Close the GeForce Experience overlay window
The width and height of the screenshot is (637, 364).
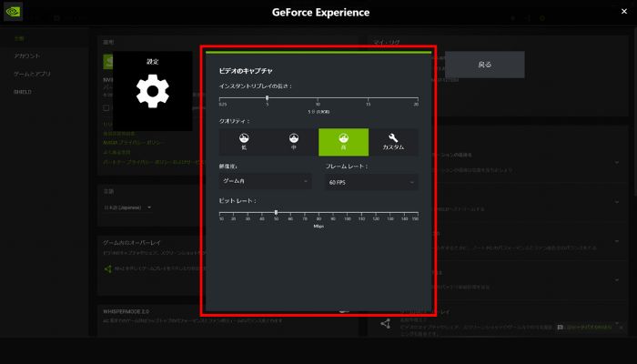624,13
